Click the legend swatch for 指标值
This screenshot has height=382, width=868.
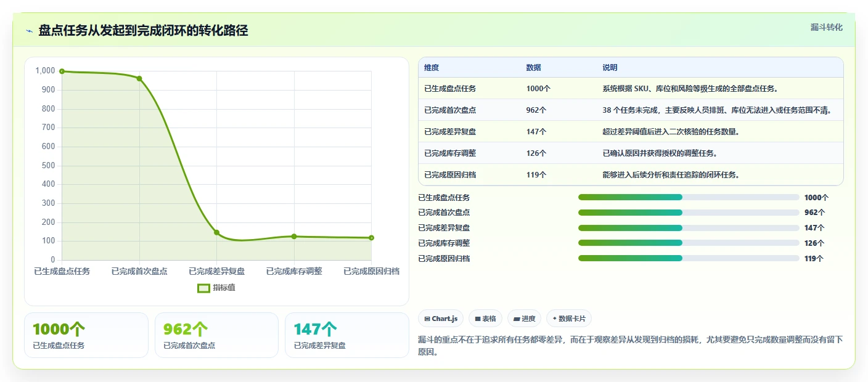click(203, 288)
